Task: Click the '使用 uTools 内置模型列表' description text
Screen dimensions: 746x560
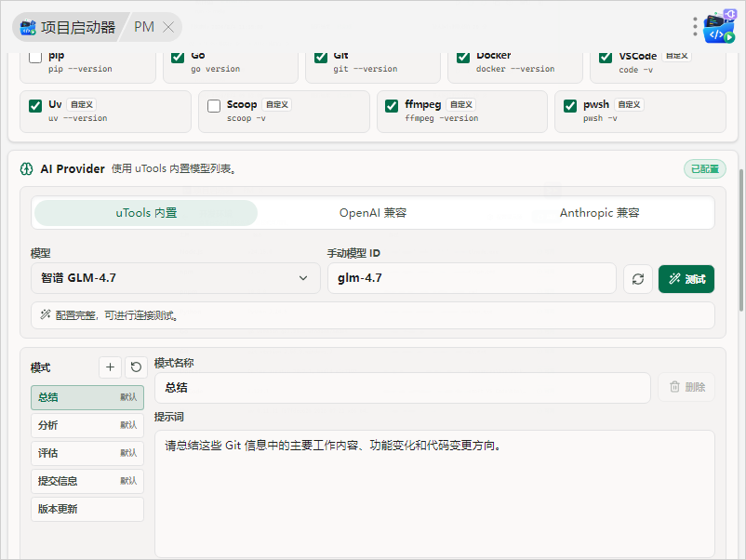Action: pyautogui.click(x=174, y=169)
